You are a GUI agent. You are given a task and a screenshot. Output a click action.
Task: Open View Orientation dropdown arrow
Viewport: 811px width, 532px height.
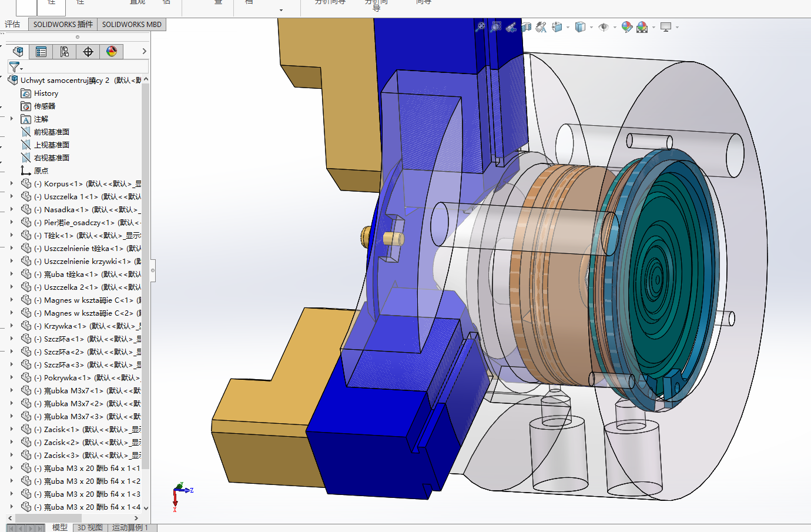(568, 27)
